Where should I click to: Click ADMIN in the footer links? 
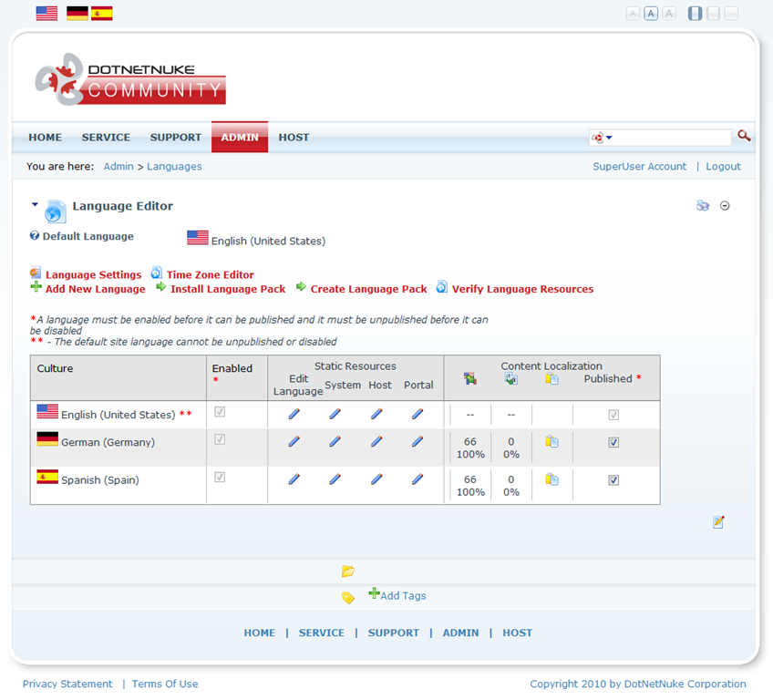[460, 633]
